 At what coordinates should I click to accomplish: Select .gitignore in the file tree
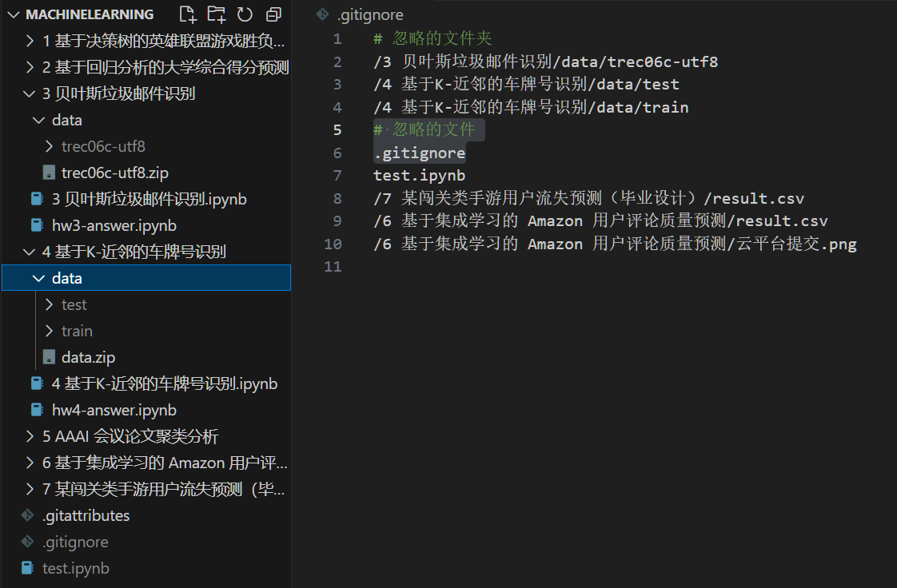pos(75,542)
